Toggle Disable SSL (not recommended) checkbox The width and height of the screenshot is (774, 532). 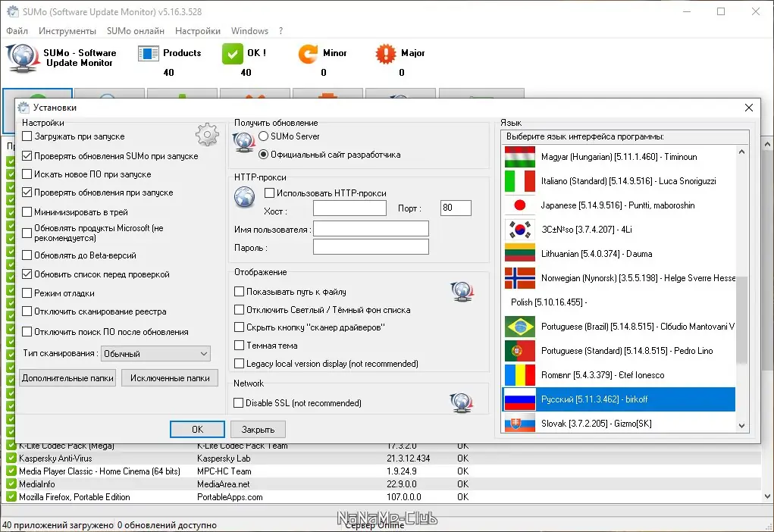pyautogui.click(x=239, y=402)
